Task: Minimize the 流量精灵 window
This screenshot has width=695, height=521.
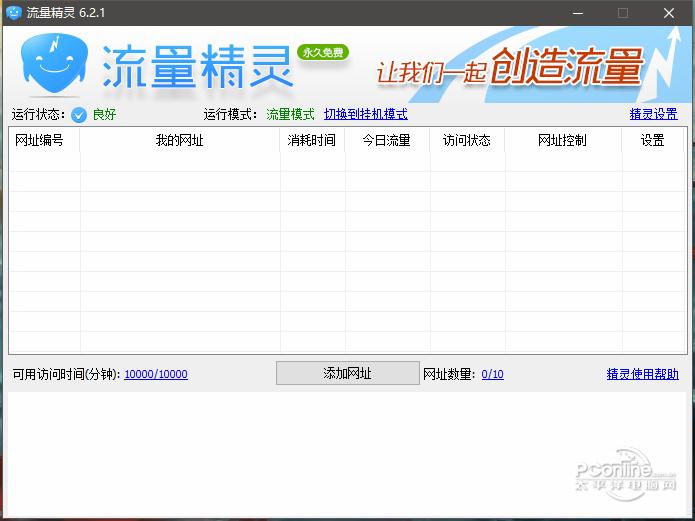Action: 578,13
